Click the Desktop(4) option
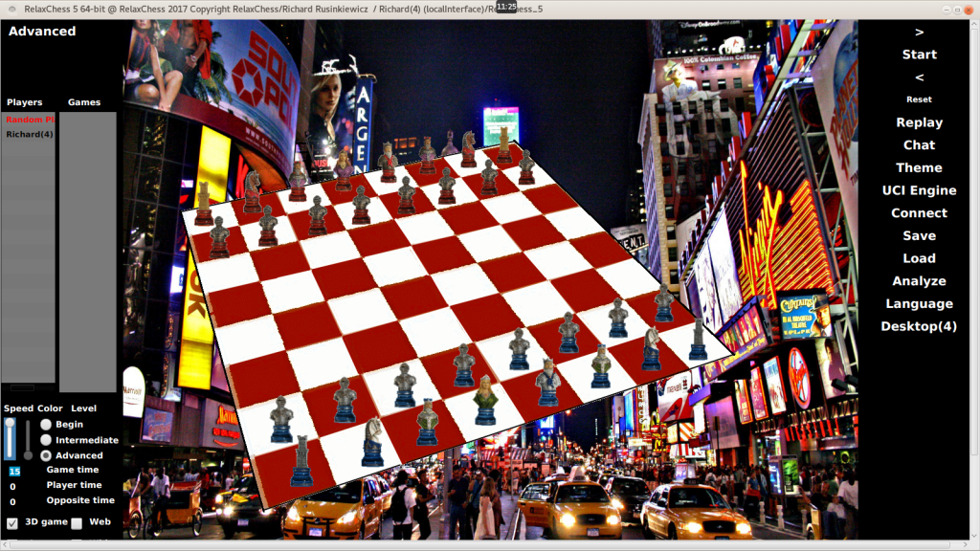This screenshot has height=551, width=980. coord(920,326)
